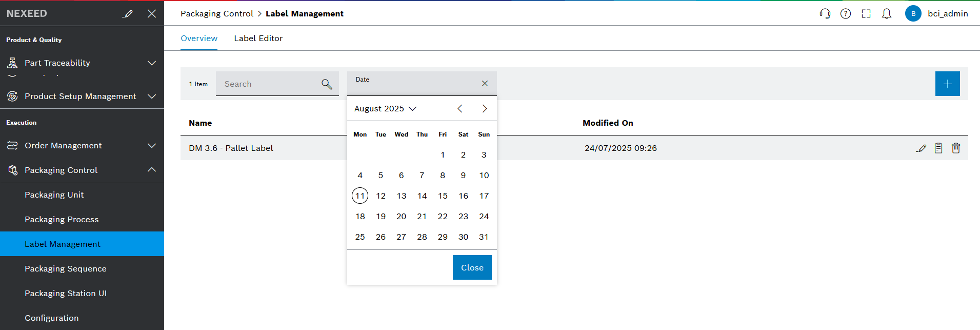Image resolution: width=980 pixels, height=330 pixels.
Task: Open the support headset icon
Action: pyautogui.click(x=825, y=13)
